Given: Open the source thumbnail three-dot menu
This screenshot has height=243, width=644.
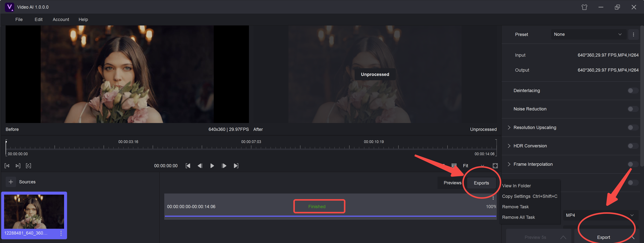Looking at the screenshot, I should (61, 233).
